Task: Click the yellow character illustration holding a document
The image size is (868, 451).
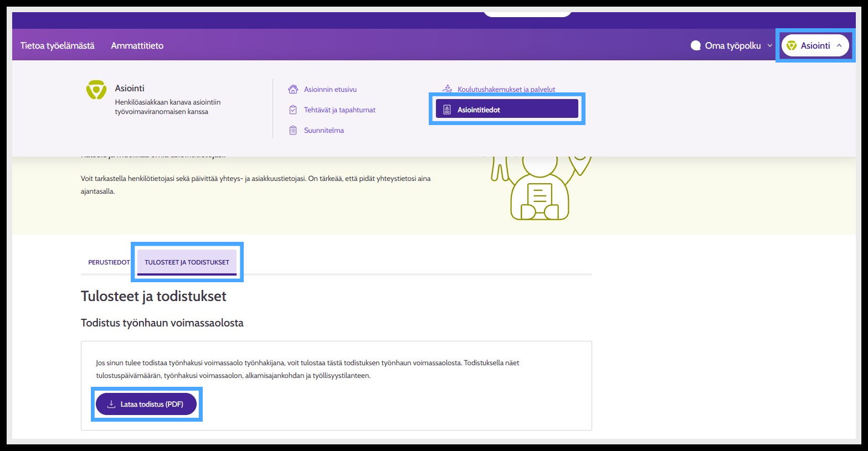Action: tap(540, 188)
